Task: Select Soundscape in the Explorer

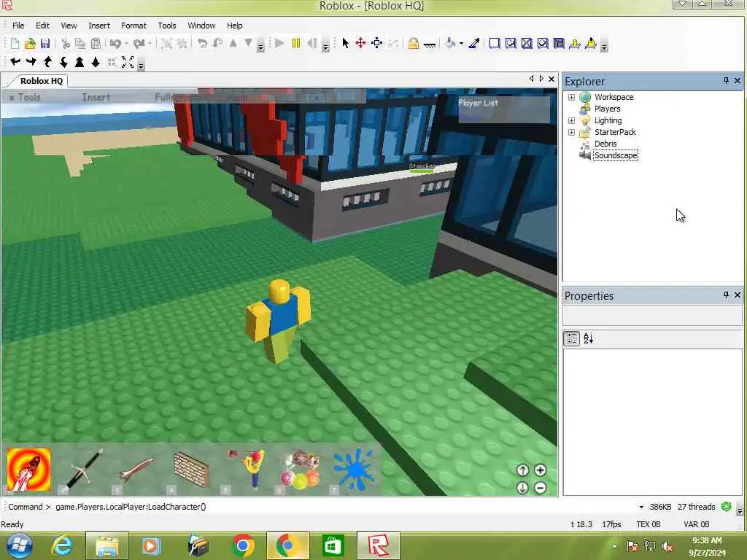Action: (616, 155)
